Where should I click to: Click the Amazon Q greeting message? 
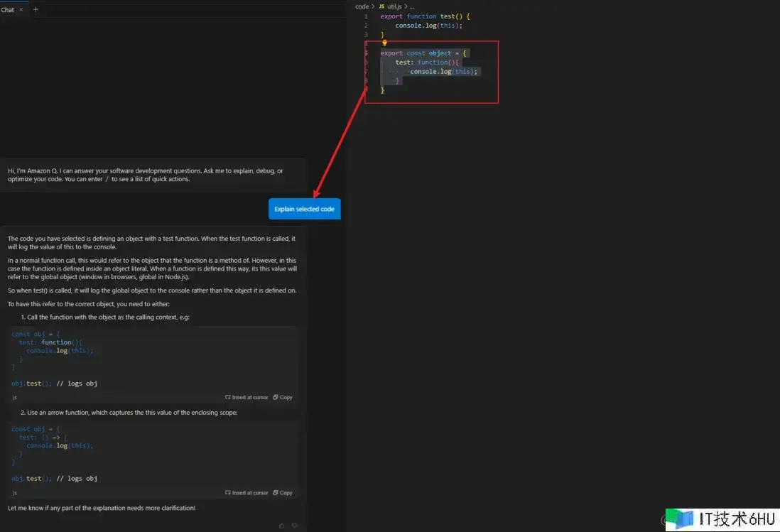pos(146,175)
